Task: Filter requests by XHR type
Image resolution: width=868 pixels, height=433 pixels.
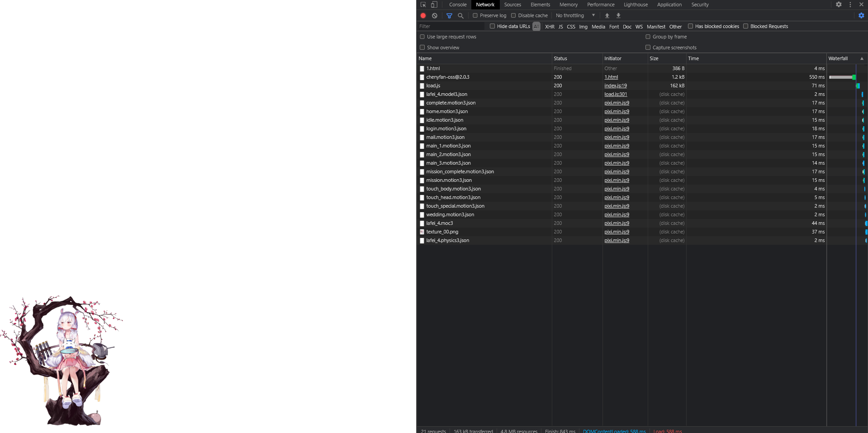Action: click(550, 27)
